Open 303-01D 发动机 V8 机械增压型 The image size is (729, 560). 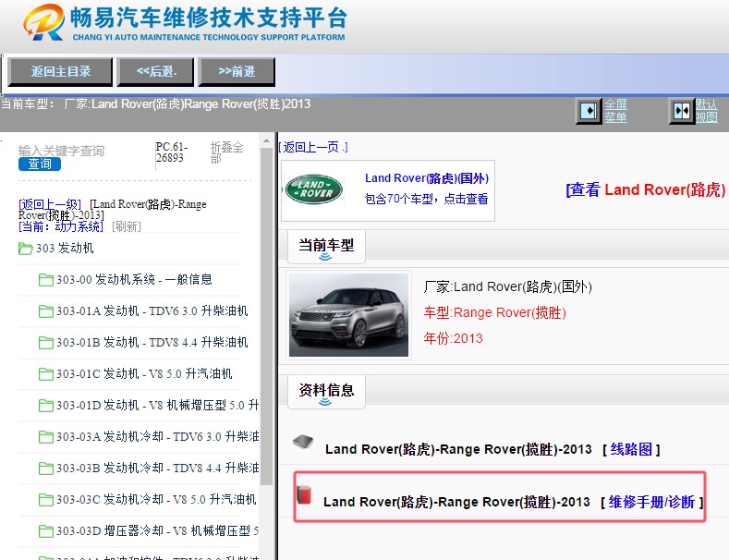click(x=158, y=405)
